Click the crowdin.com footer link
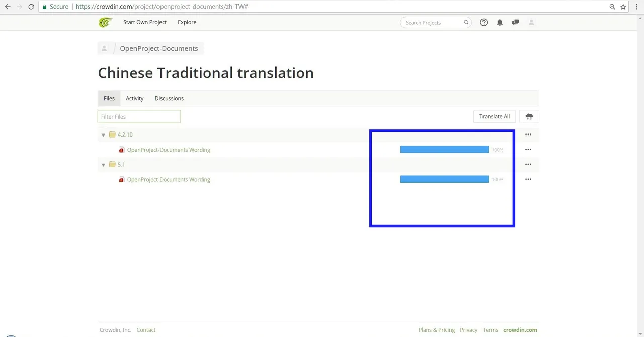Image resolution: width=644 pixels, height=337 pixels. pyautogui.click(x=520, y=330)
